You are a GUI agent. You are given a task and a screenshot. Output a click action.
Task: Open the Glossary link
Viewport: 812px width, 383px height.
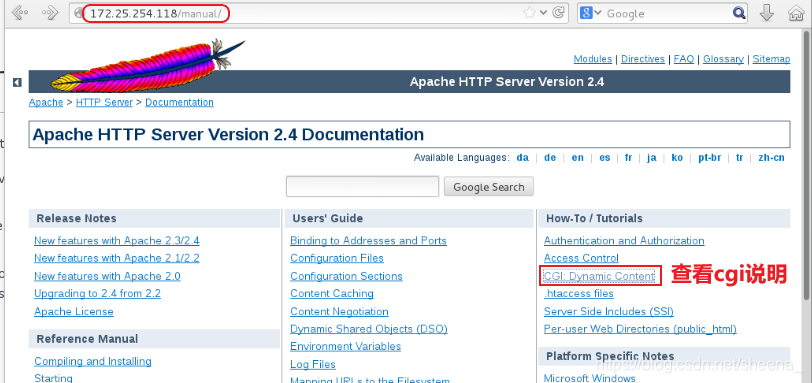point(723,59)
